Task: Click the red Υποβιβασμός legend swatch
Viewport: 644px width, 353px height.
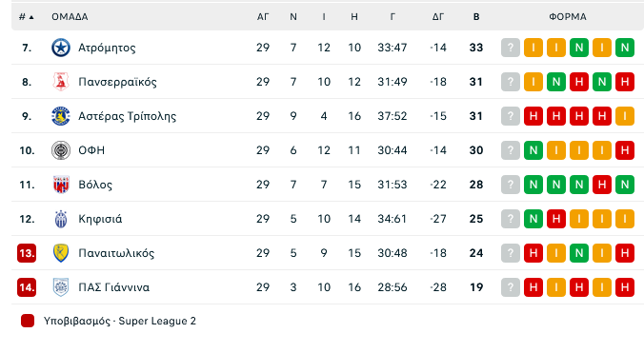Action: 28,321
